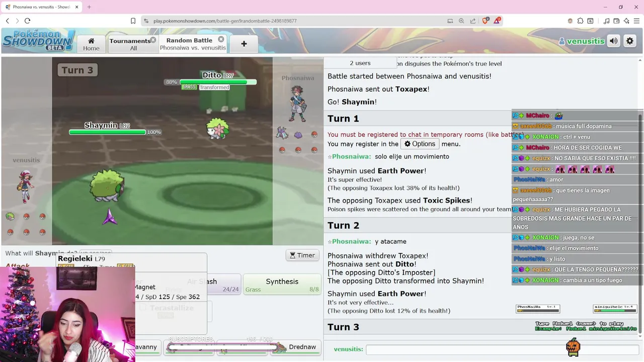Click your Shaymin sprite on field

(x=106, y=185)
